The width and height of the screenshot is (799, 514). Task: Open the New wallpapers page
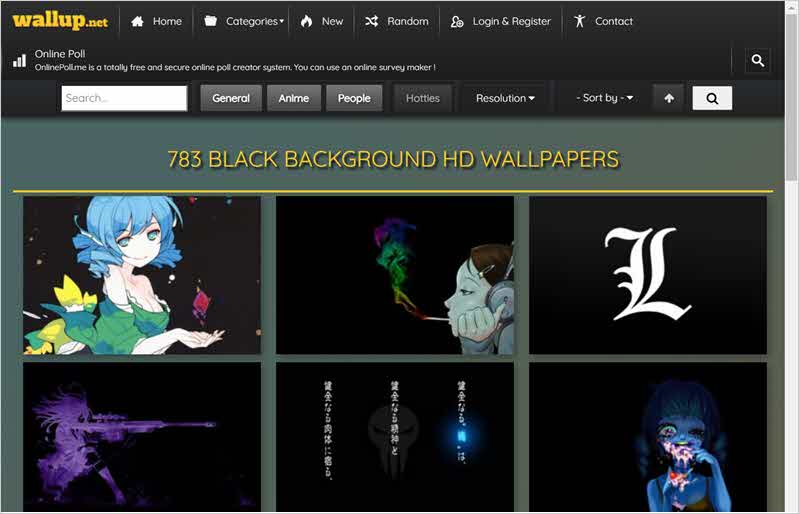(332, 21)
